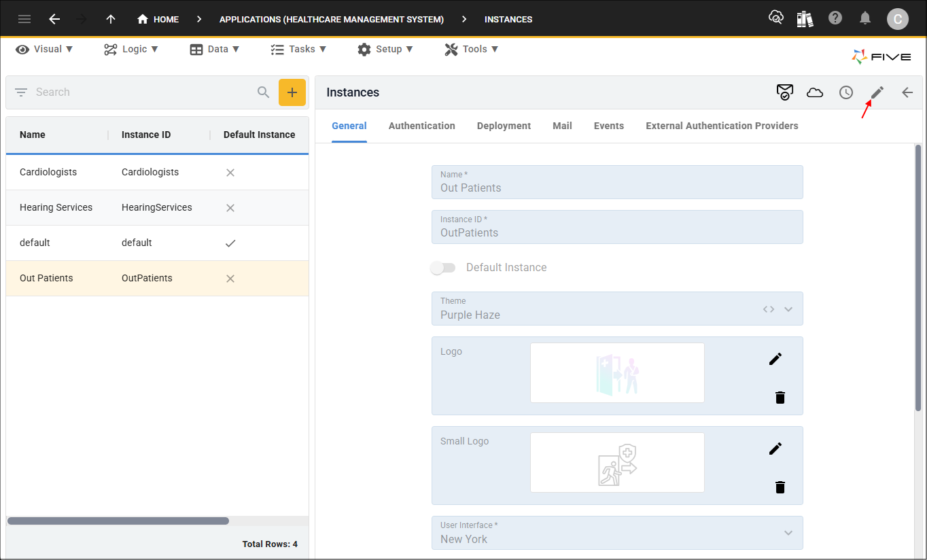
Task: Click the Search field in instances list
Action: pyautogui.click(x=143, y=92)
